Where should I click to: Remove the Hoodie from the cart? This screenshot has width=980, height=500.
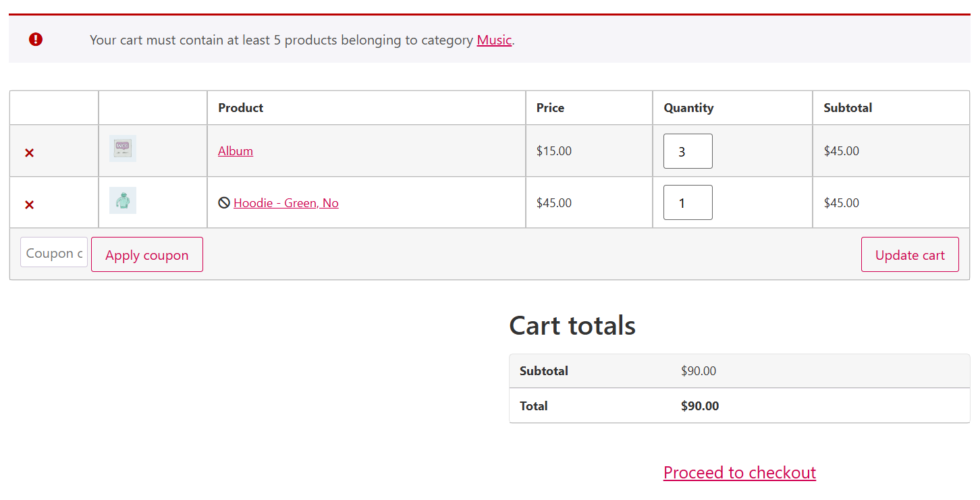point(29,204)
